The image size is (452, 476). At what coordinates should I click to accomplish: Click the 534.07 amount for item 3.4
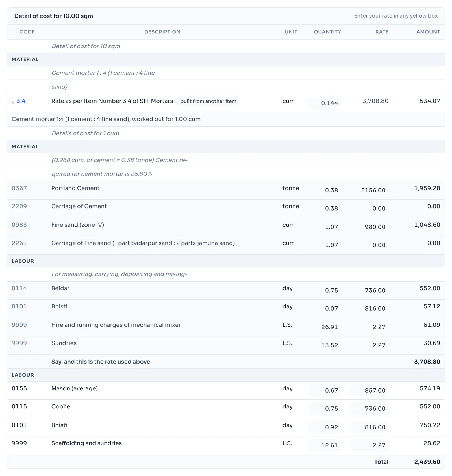(430, 101)
